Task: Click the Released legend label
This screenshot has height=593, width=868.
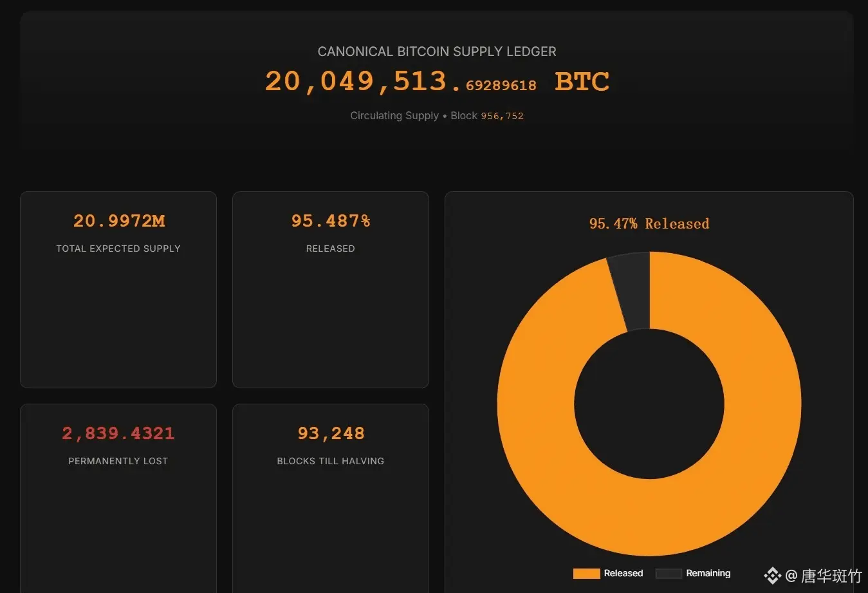Action: click(623, 573)
